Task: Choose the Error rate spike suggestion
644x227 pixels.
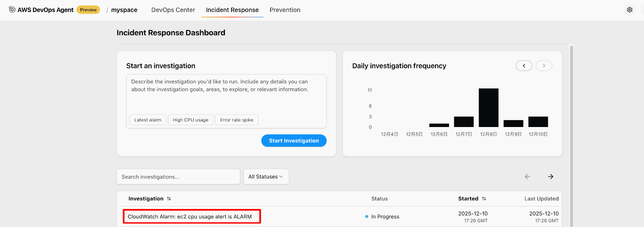Action: tap(237, 120)
